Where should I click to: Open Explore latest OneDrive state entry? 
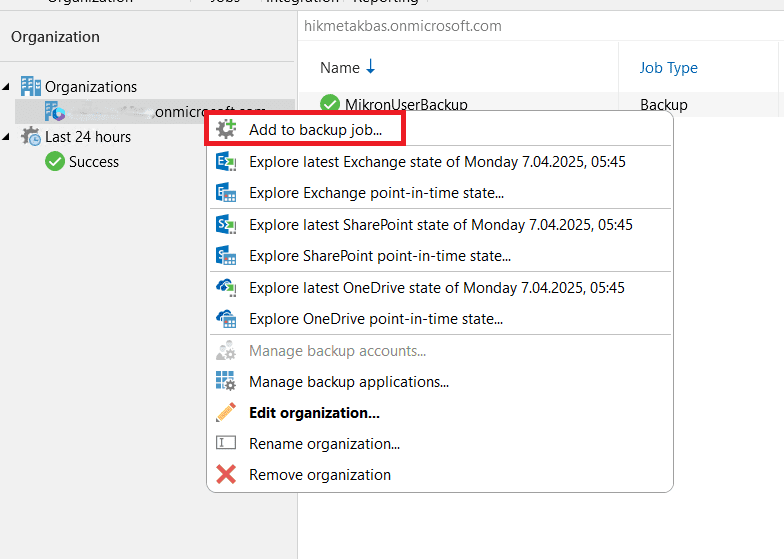pos(436,288)
